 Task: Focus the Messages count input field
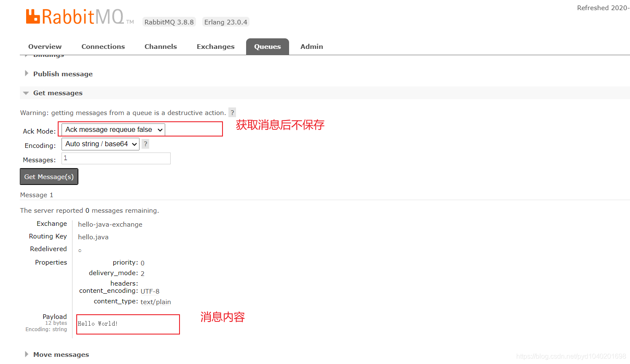pos(116,158)
